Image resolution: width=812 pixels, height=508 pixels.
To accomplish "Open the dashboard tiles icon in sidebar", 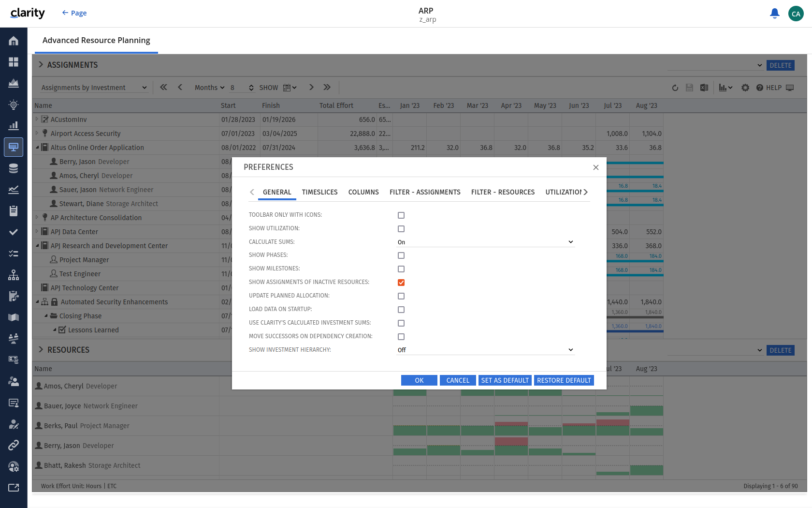I will [14, 62].
